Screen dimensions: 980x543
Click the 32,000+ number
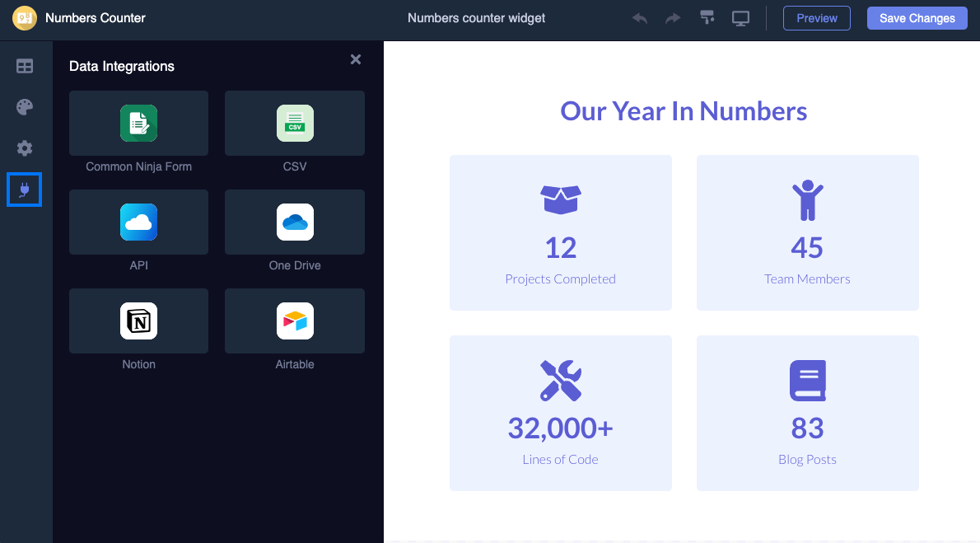(561, 428)
